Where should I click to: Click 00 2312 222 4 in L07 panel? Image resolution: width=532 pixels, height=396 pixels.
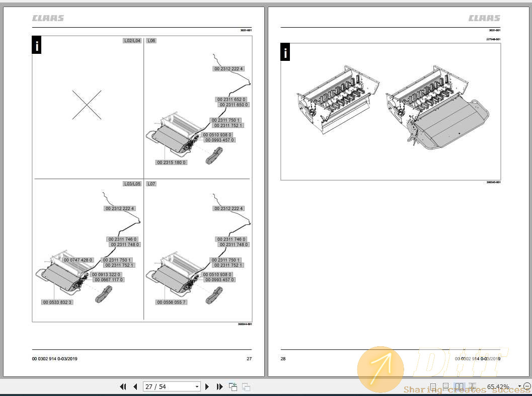point(229,208)
